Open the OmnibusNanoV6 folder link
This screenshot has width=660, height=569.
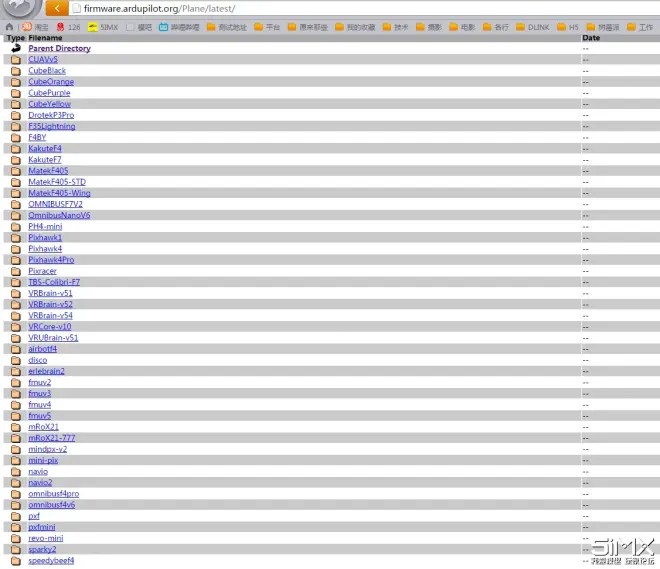click(x=59, y=215)
